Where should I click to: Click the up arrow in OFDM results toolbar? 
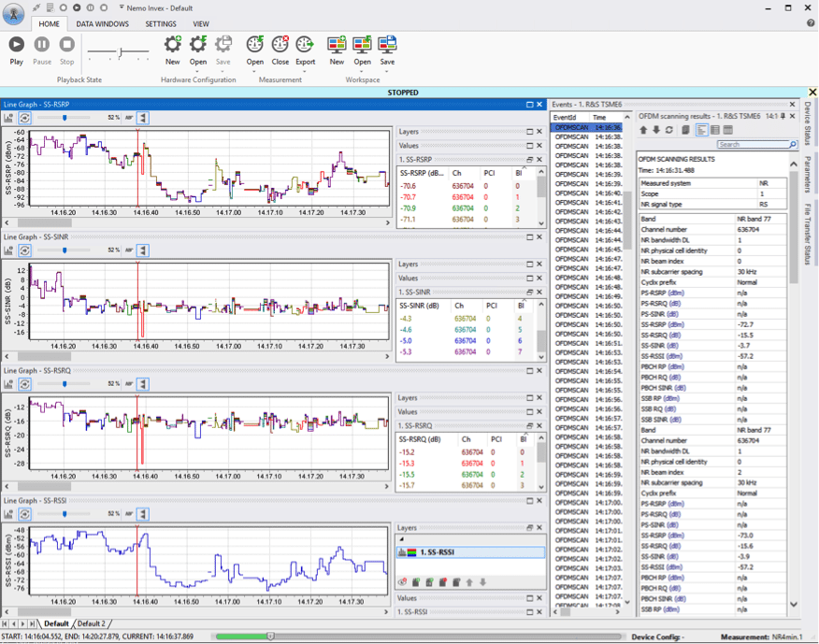(x=643, y=130)
